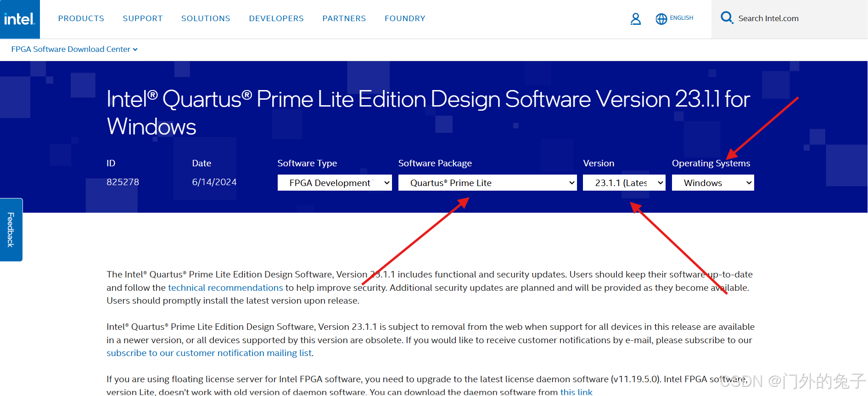Image resolution: width=868 pixels, height=396 pixels.
Task: Click the globe language icon
Action: coord(661,19)
